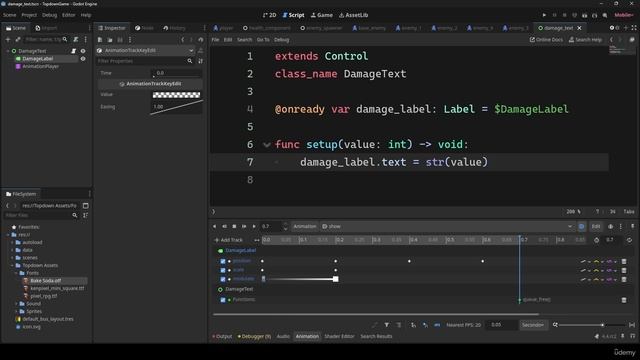The height and width of the screenshot is (360, 640).
Task: Toggle scale track enabled checkbox
Action: [223, 270]
